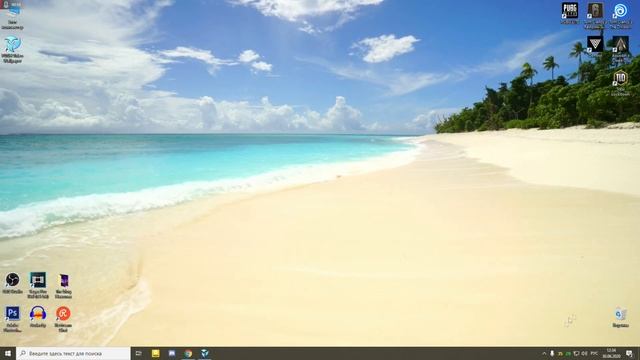Image resolution: width=640 pixels, height=360 pixels.
Task: Open the volume speaker tray icon
Action: point(584,353)
